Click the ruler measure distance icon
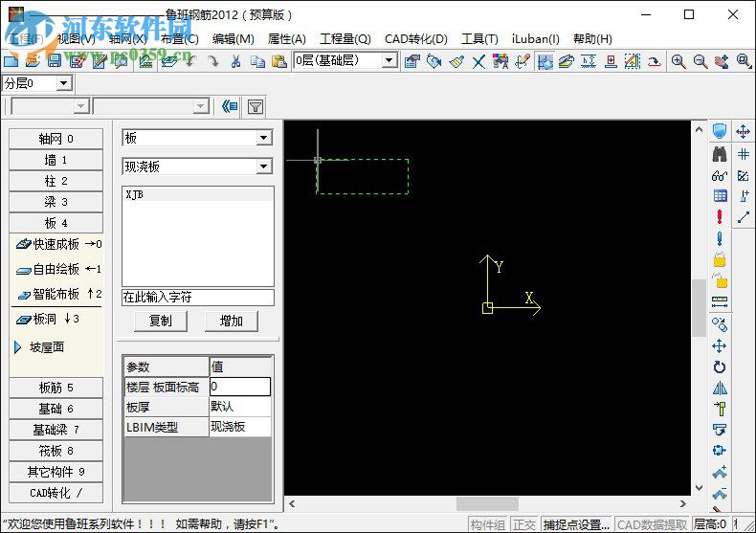 (x=720, y=301)
